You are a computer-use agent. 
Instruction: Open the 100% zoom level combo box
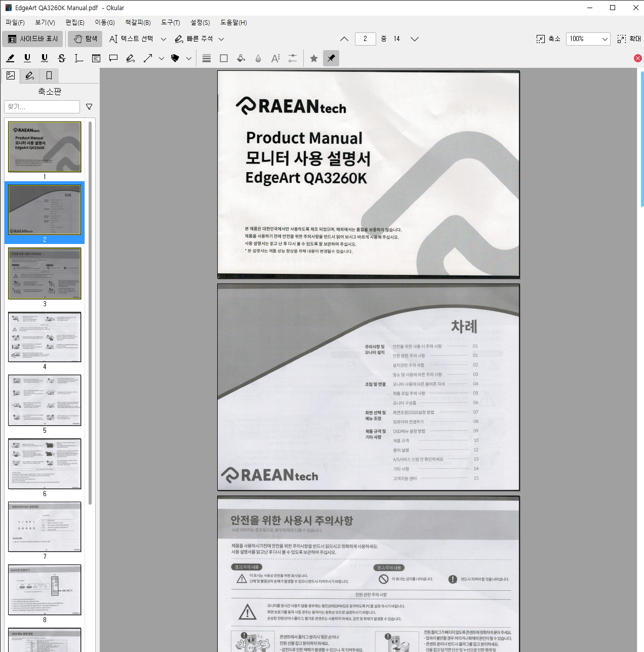tap(588, 39)
